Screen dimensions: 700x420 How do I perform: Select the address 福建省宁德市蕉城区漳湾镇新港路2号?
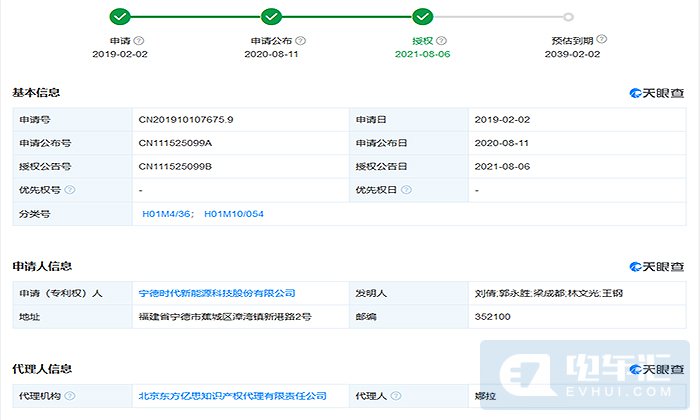pyautogui.click(x=225, y=317)
